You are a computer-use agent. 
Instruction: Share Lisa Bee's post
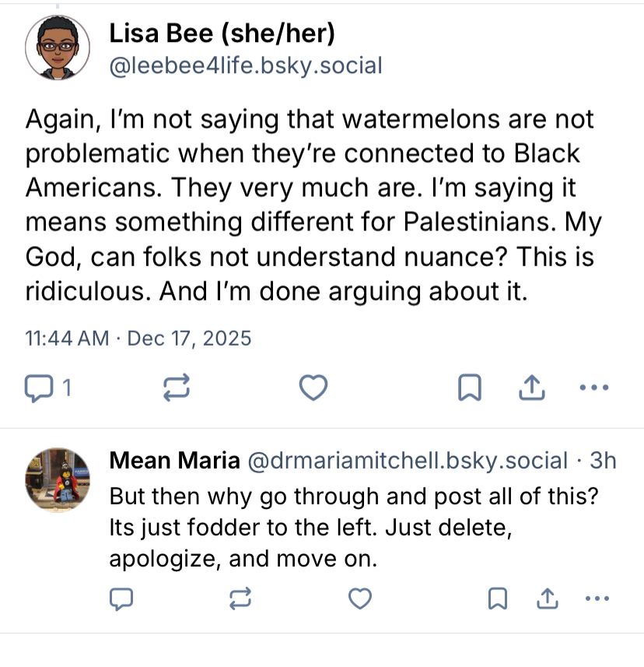tap(531, 388)
